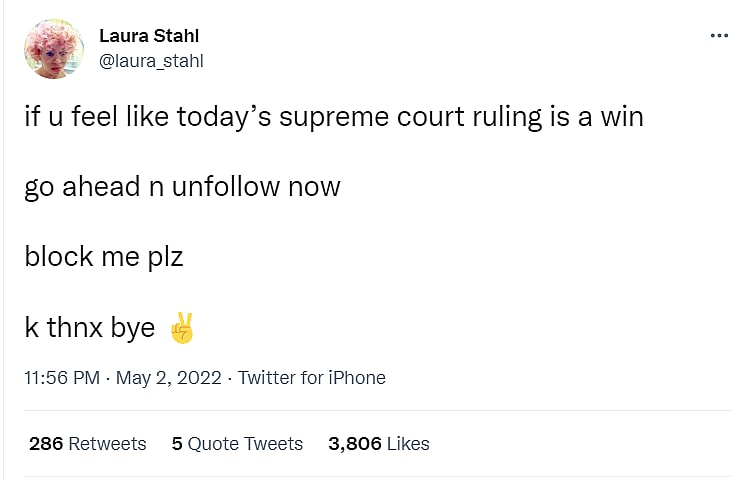Click the "block me plz" text line
The height and width of the screenshot is (480, 752).
104,257
